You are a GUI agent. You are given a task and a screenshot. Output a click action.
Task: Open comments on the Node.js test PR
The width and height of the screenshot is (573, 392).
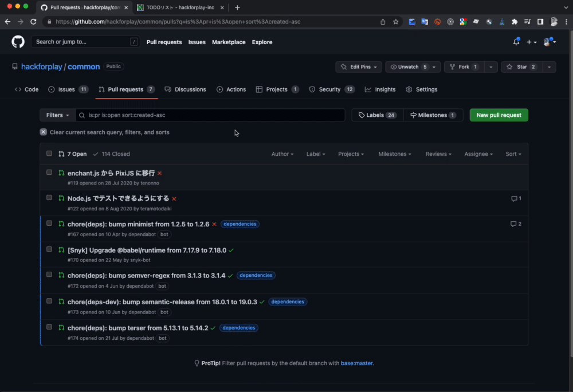(x=515, y=198)
